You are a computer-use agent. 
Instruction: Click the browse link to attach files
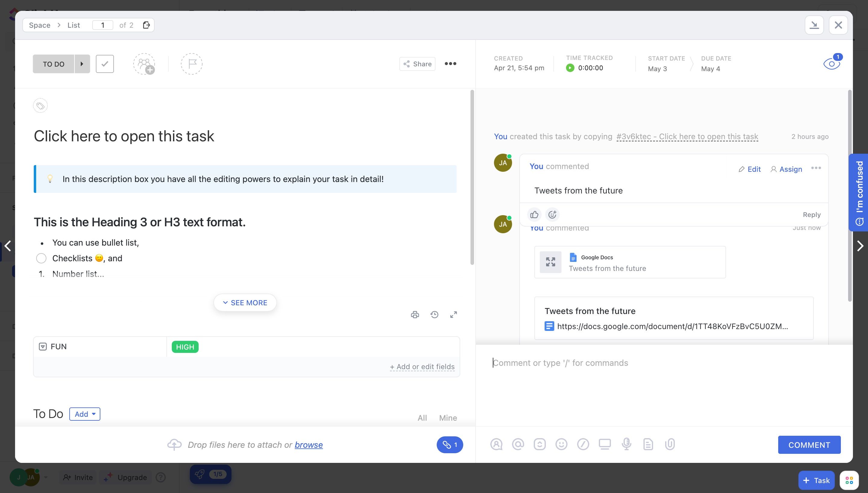point(309,445)
